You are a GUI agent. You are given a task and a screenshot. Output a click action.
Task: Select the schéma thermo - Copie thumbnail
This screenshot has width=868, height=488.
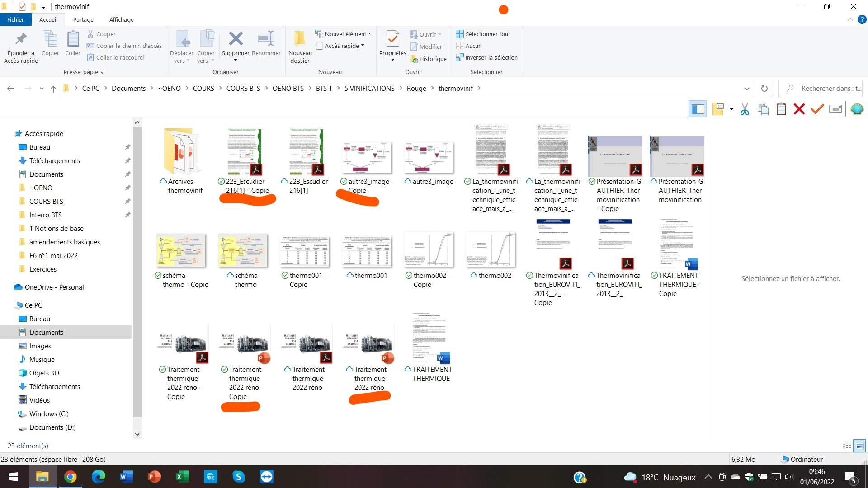point(181,251)
